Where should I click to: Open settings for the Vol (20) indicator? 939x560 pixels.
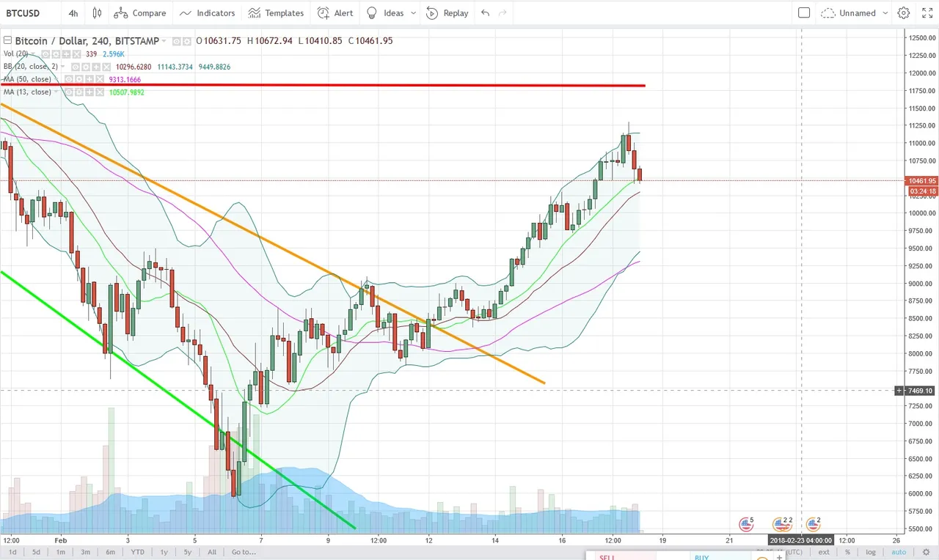pyautogui.click(x=56, y=54)
